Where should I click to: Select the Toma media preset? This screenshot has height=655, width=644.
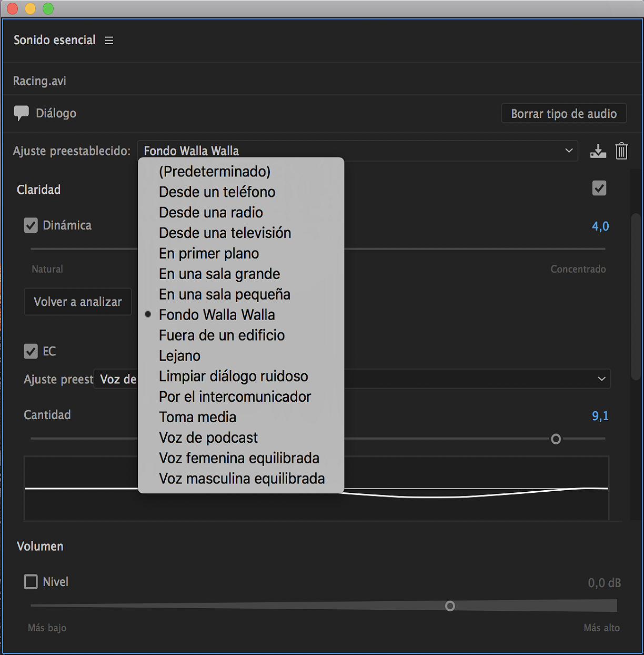pos(241,418)
